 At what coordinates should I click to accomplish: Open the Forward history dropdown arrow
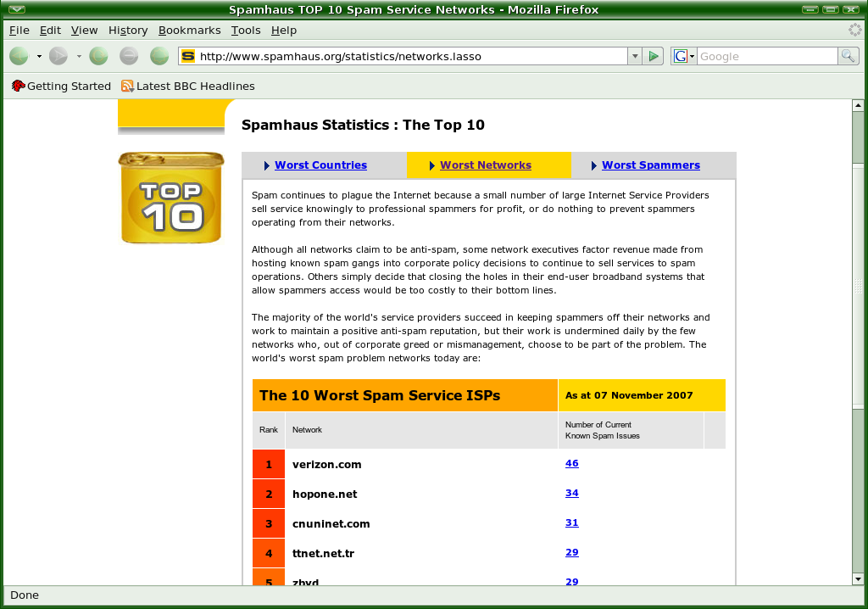79,56
